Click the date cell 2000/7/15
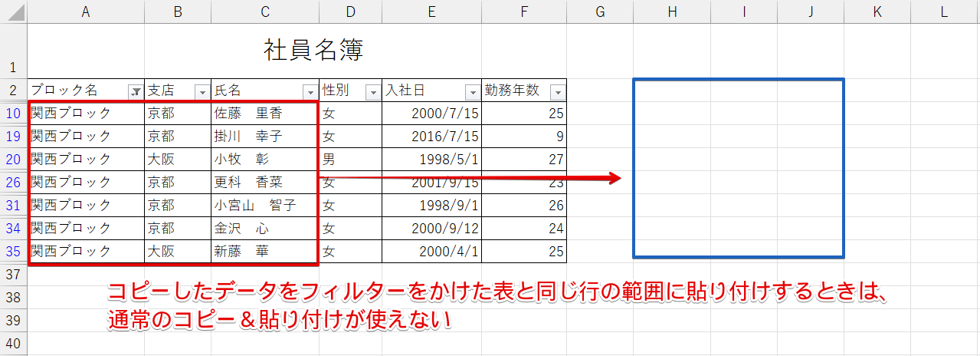This screenshot has width=980, height=356. pyautogui.click(x=431, y=114)
